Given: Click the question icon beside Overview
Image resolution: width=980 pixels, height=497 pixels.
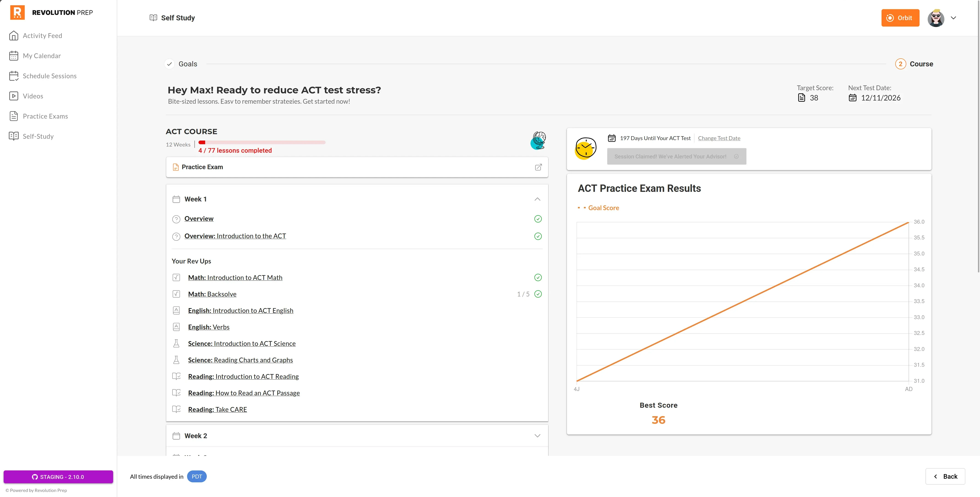Looking at the screenshot, I should (176, 219).
